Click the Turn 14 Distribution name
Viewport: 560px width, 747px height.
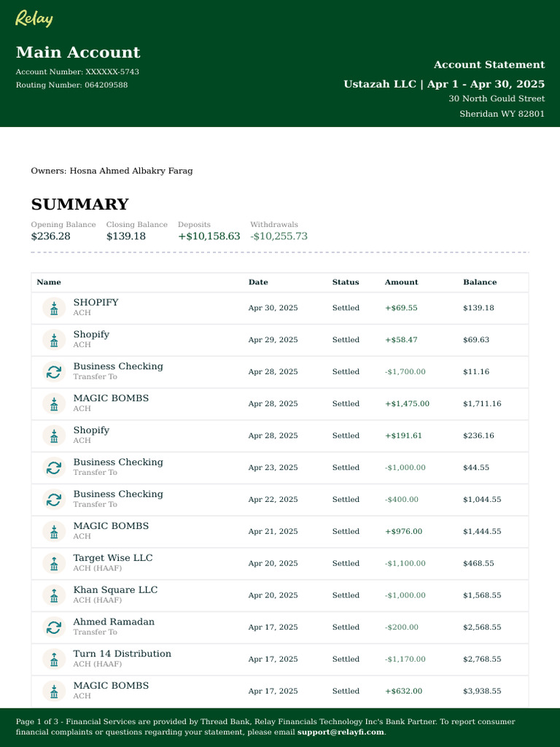pos(122,654)
